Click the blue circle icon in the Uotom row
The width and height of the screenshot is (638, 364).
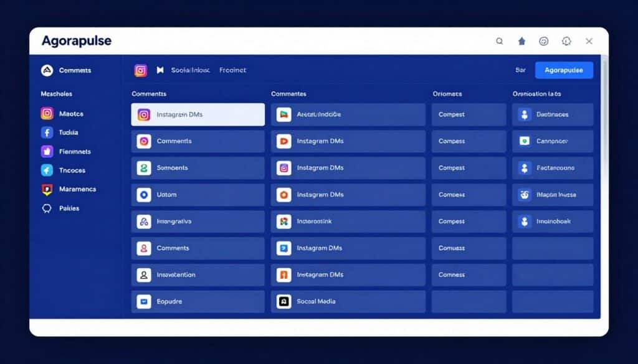coord(144,195)
